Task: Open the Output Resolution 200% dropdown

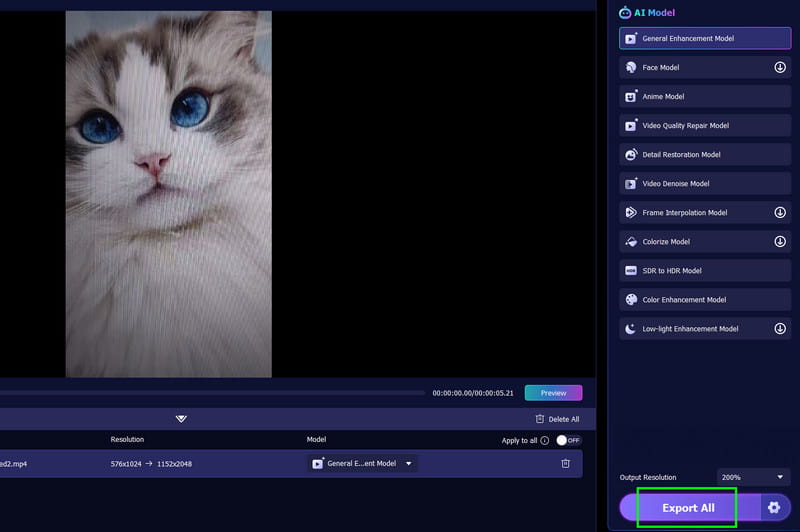Action: [x=753, y=477]
